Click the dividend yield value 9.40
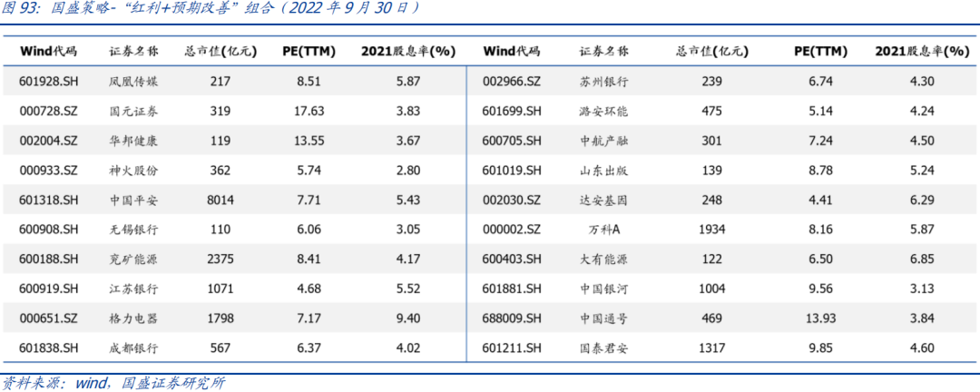 (408, 318)
